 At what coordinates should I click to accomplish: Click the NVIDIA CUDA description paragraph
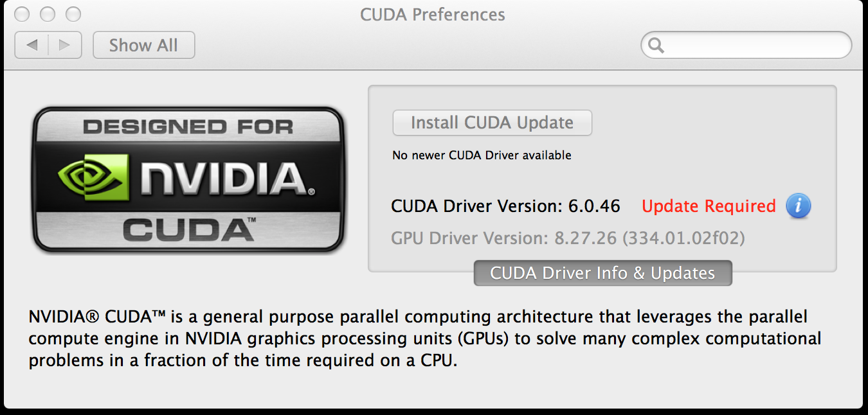(425, 339)
